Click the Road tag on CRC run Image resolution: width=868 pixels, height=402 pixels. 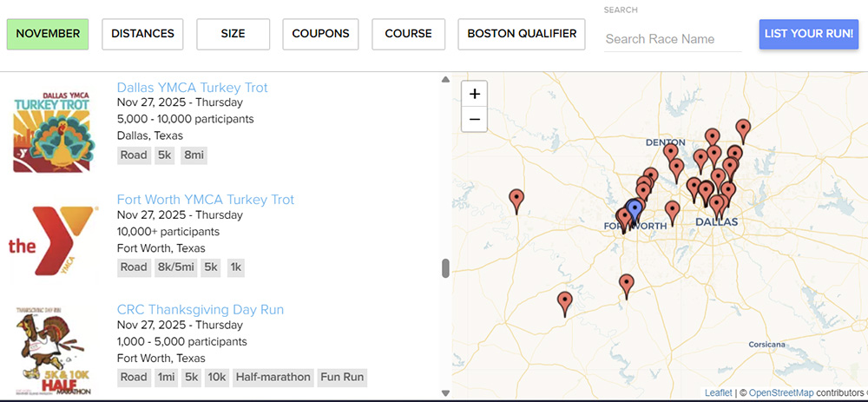[134, 377]
